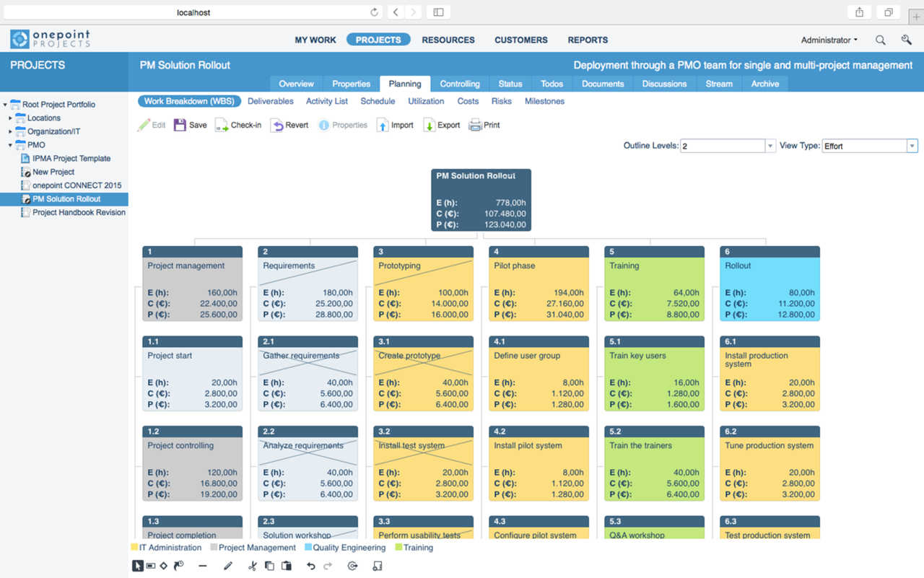
Task: Click the Export icon
Action: click(429, 125)
